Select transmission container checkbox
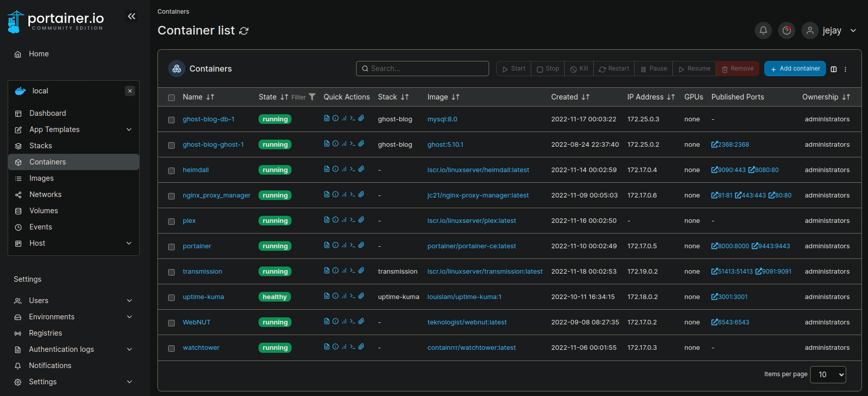This screenshot has width=868, height=396. pyautogui.click(x=171, y=272)
